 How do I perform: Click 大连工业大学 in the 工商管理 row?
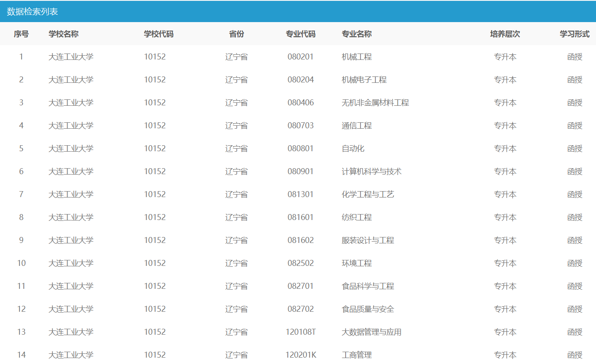(x=71, y=355)
